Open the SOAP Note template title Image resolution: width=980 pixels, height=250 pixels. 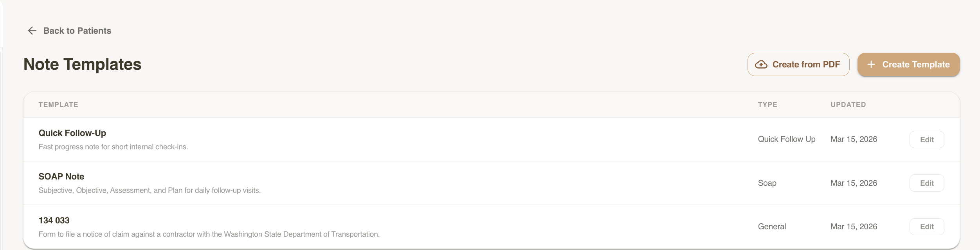point(61,177)
